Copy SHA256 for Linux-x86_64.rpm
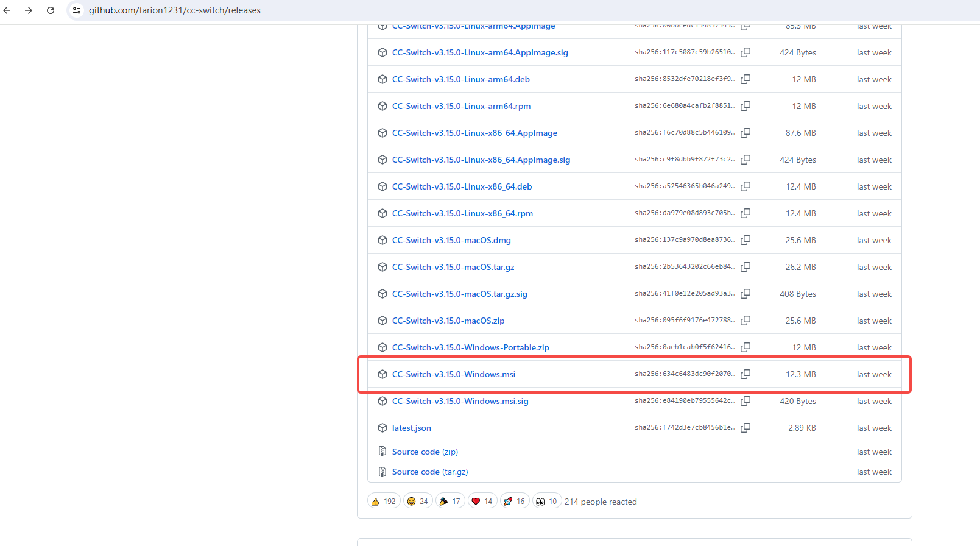Image resolution: width=980 pixels, height=546 pixels. coord(746,213)
